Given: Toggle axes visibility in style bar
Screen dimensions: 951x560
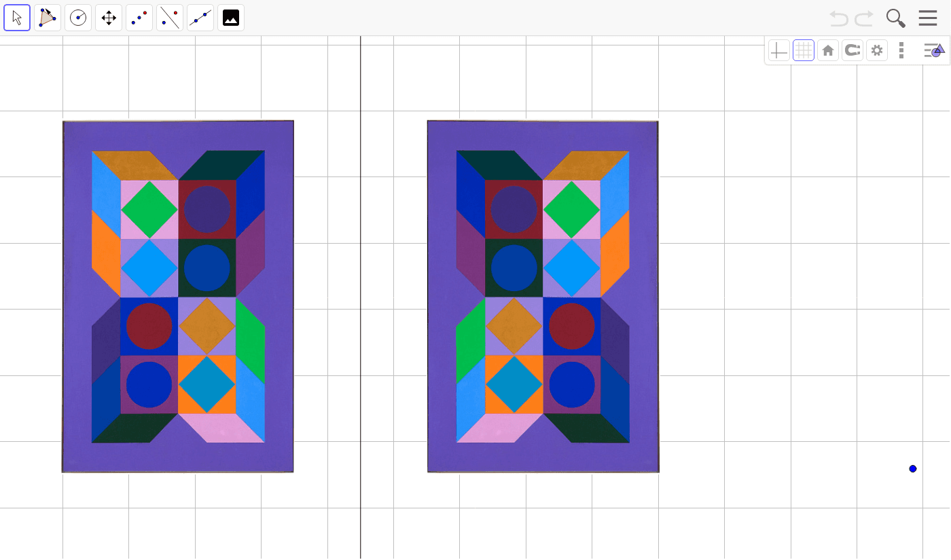Looking at the screenshot, I should tap(779, 50).
